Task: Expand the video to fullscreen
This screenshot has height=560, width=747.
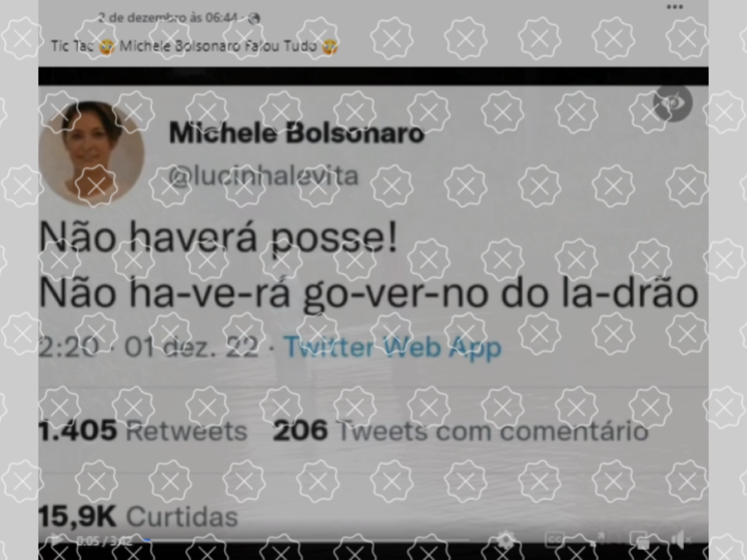Action: coord(596,539)
